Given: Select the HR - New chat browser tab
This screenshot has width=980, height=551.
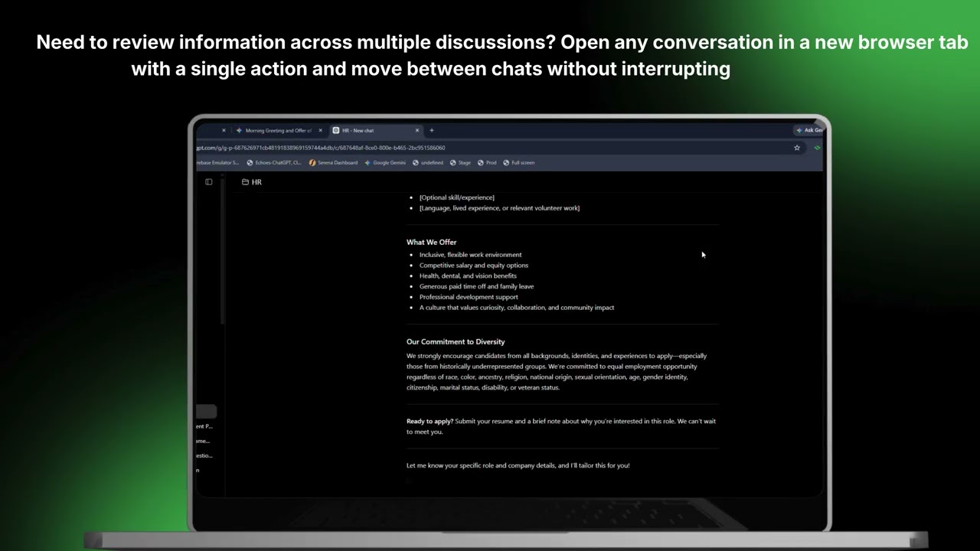Looking at the screenshot, I should (376, 131).
